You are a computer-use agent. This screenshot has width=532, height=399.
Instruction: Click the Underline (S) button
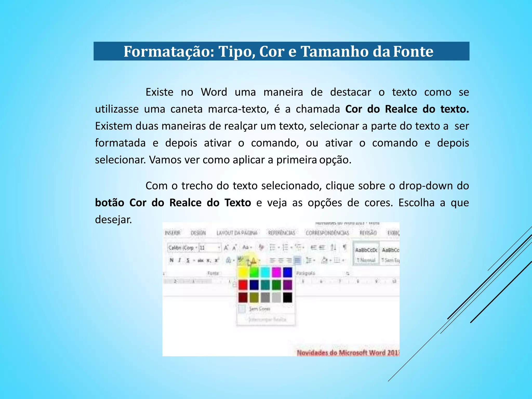(x=188, y=261)
